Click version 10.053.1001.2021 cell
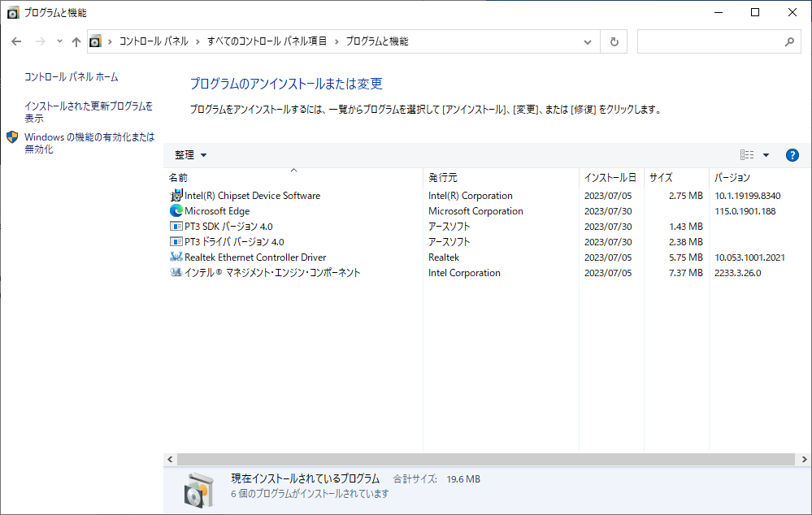812x515 pixels. tap(750, 257)
